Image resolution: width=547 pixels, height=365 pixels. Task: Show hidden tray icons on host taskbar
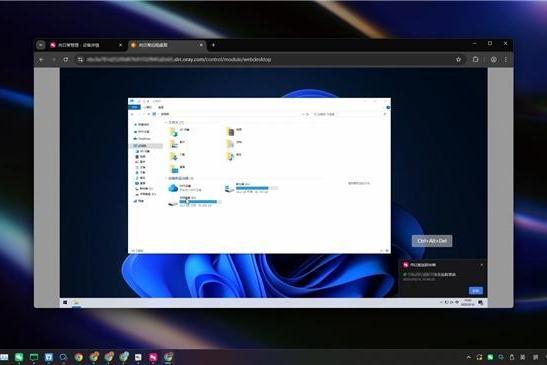[x=468, y=357]
